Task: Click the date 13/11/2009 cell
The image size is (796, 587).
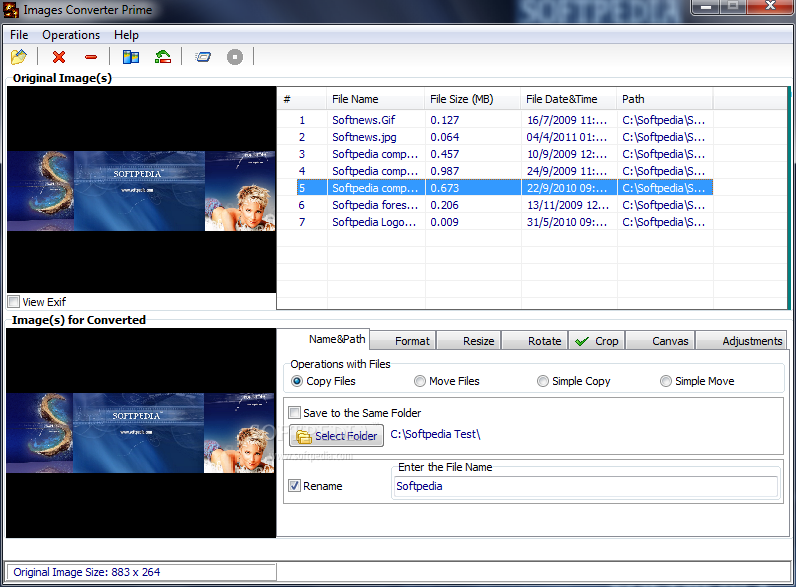Action: pyautogui.click(x=568, y=205)
